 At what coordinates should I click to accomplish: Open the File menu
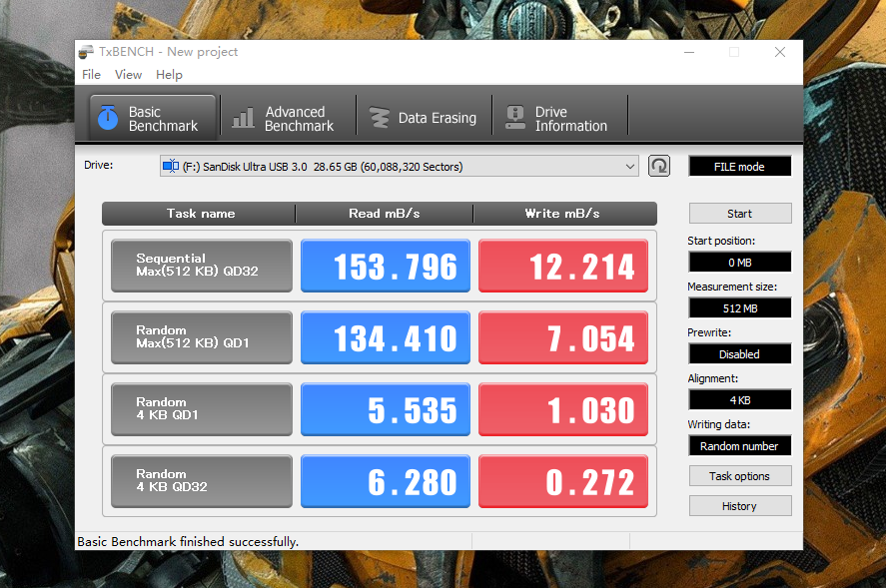coord(91,75)
